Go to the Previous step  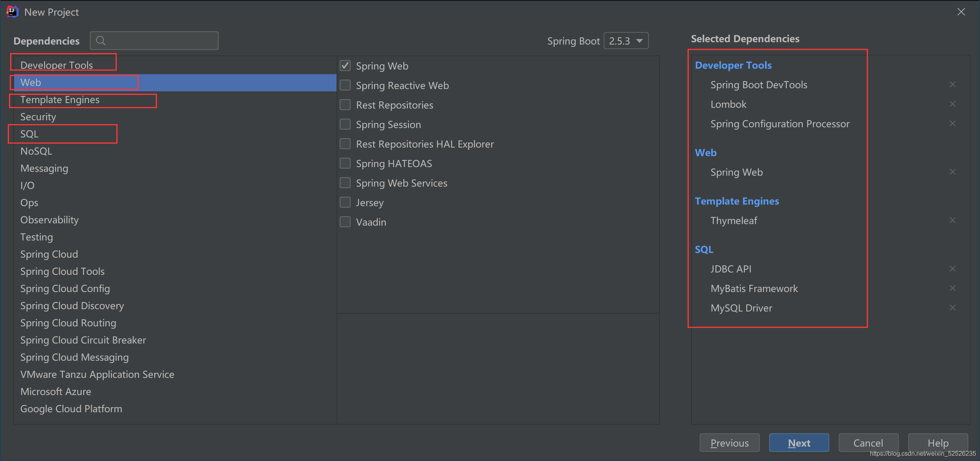729,443
